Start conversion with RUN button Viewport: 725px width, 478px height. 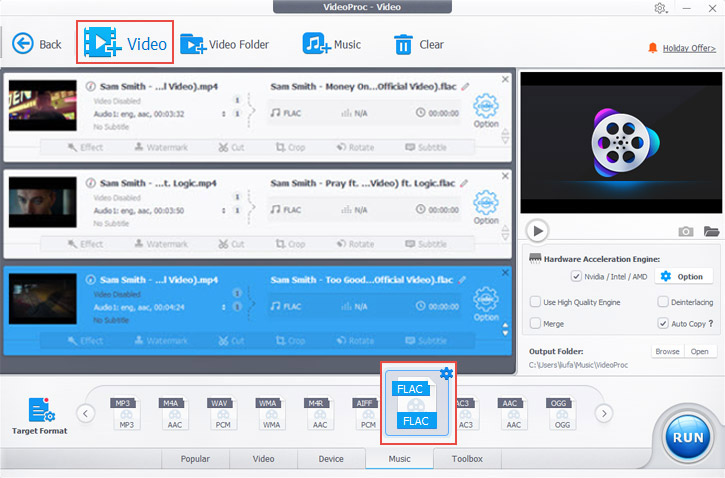(688, 437)
